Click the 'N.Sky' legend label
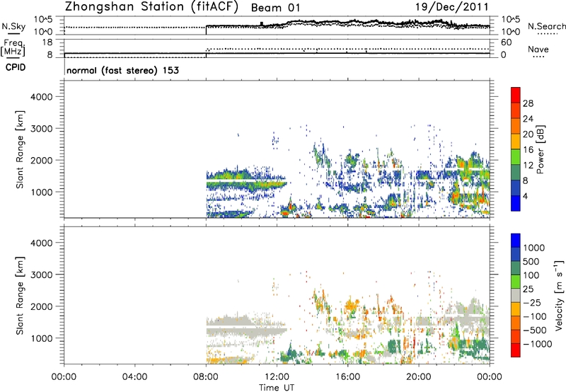This screenshot has height=392, width=566. [13, 26]
